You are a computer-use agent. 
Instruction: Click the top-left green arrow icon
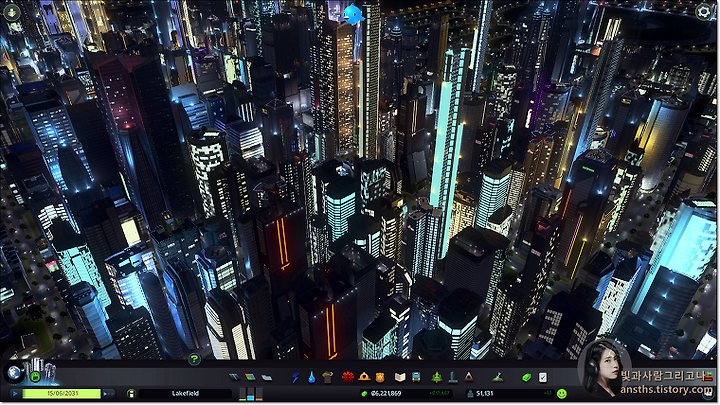coord(11,12)
